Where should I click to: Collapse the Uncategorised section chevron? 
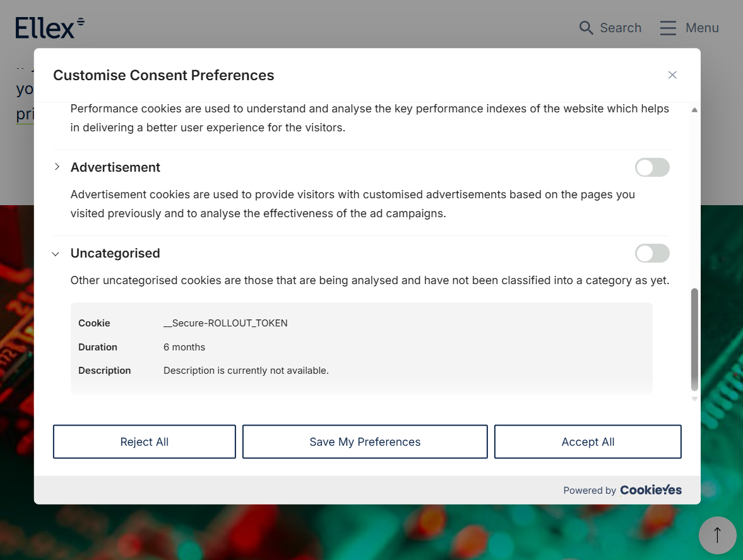56,254
